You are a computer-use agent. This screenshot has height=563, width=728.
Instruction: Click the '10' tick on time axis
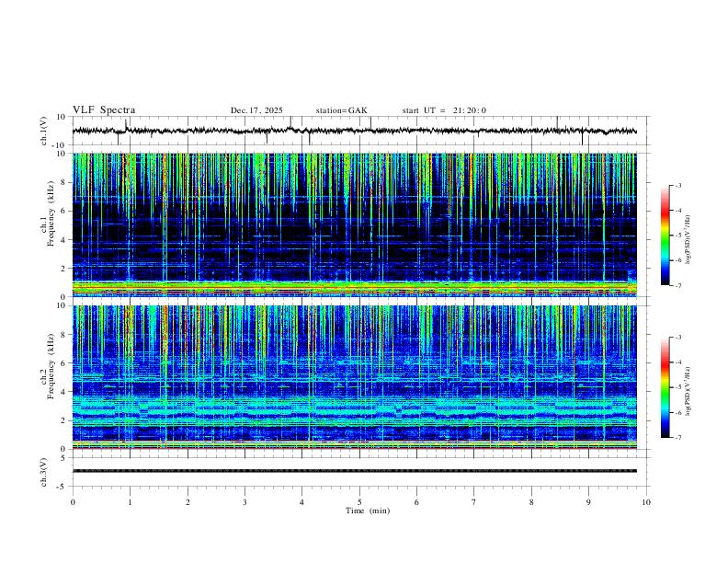[x=646, y=502]
